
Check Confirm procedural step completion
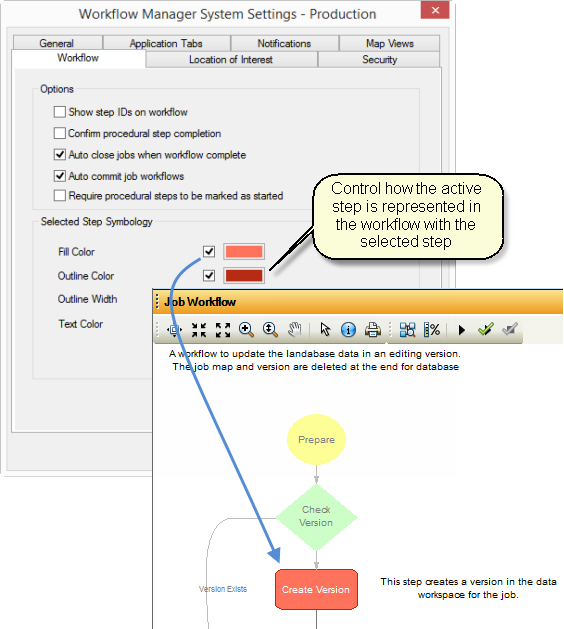click(60, 133)
